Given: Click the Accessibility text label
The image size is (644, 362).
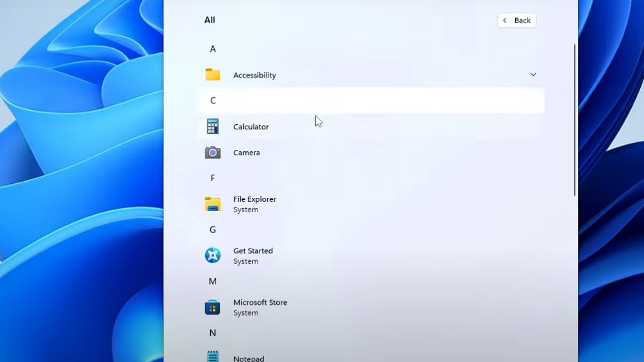Looking at the screenshot, I should click(255, 75).
